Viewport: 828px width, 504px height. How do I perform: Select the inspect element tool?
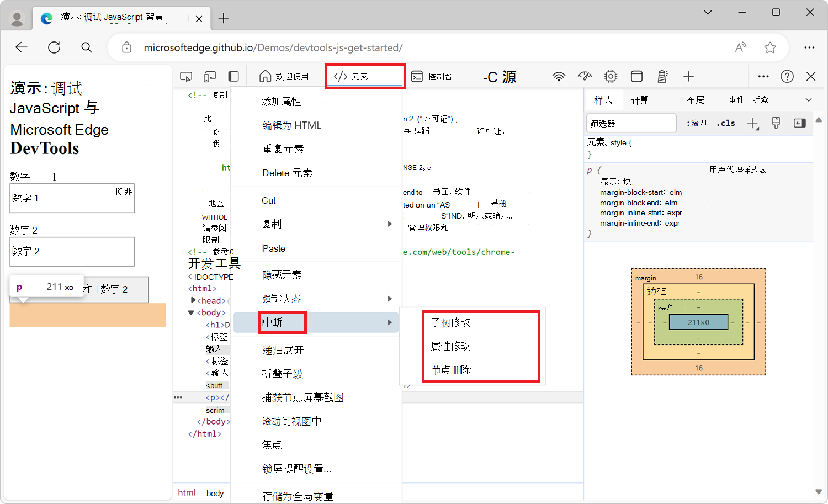pos(185,76)
